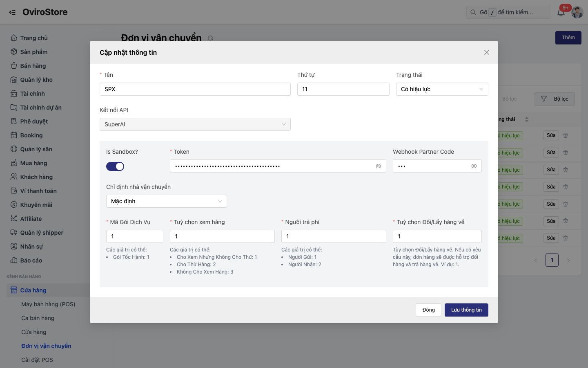
Task: Select Máy bán hàng (POS) submenu item
Action: tap(48, 304)
